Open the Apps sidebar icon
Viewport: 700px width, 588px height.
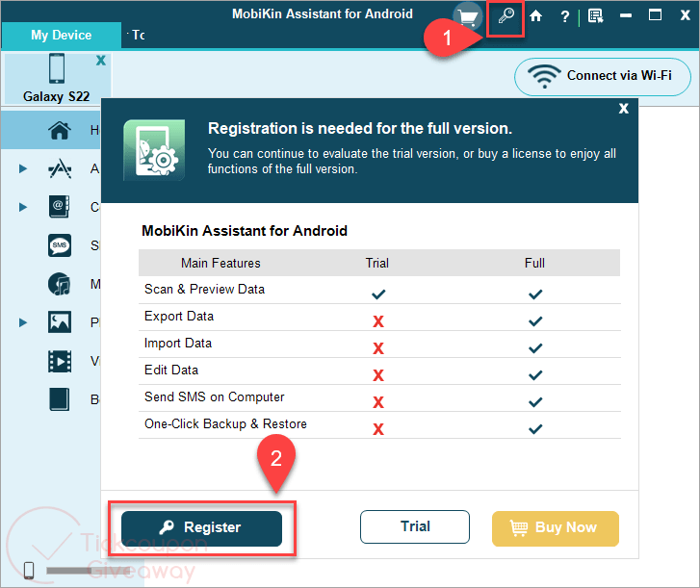click(x=60, y=168)
